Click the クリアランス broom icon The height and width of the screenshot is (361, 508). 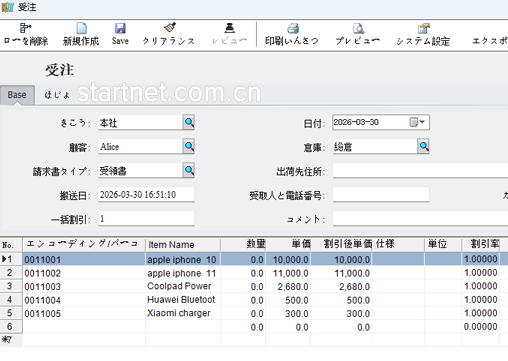[x=169, y=28]
